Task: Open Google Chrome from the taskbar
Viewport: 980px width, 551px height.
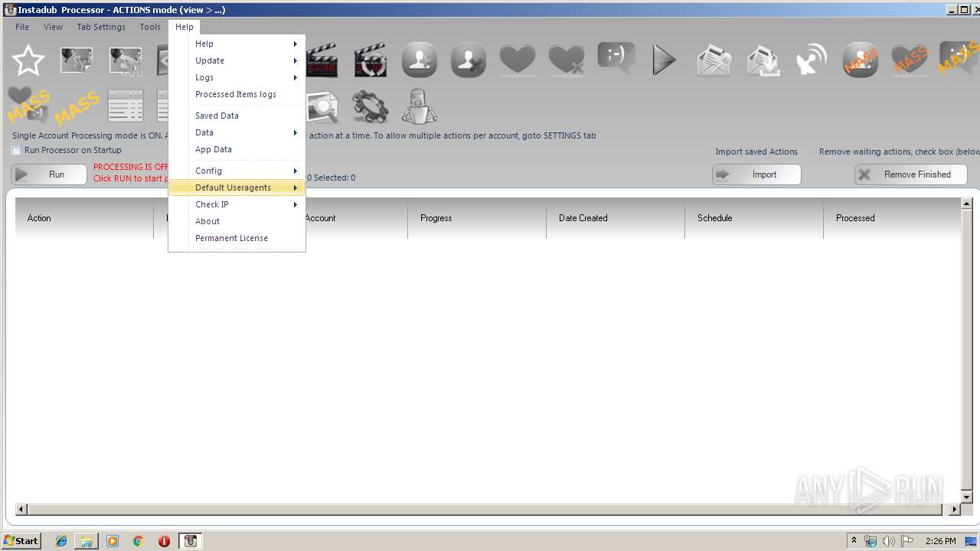Action: 139,541
